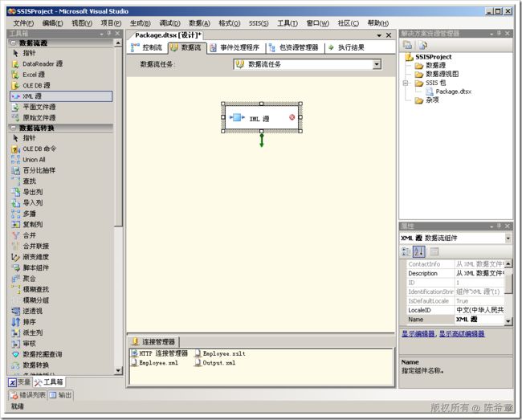Viewport: 522px width, 420px height.
Task: Open the 调试(D) menu
Action: pos(169,23)
